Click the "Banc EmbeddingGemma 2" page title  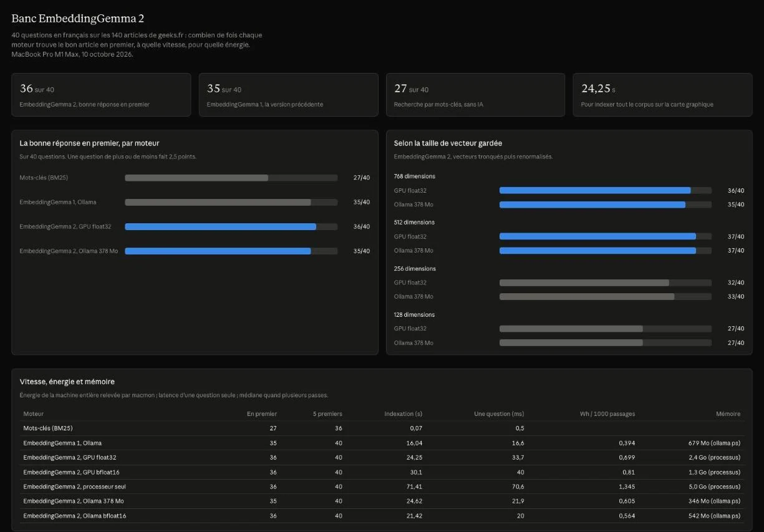point(78,19)
